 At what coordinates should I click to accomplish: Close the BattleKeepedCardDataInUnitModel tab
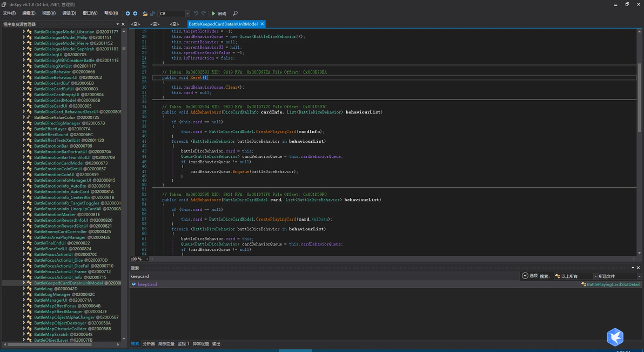263,24
